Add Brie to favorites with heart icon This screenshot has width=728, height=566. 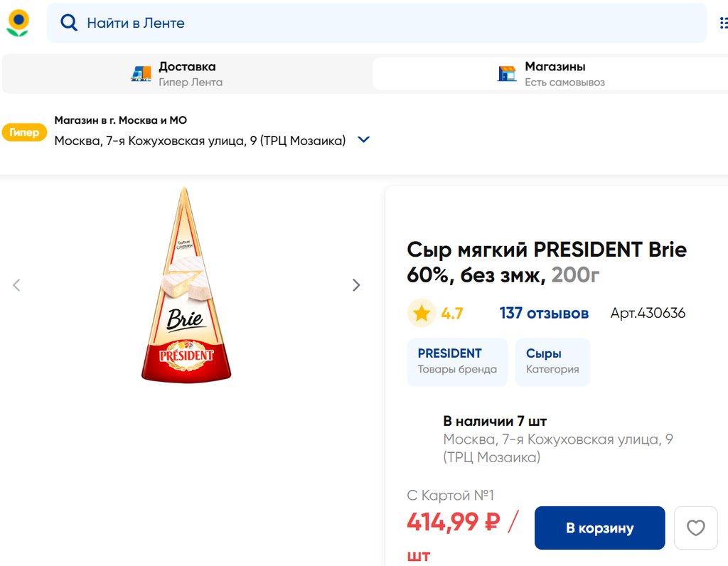click(695, 528)
